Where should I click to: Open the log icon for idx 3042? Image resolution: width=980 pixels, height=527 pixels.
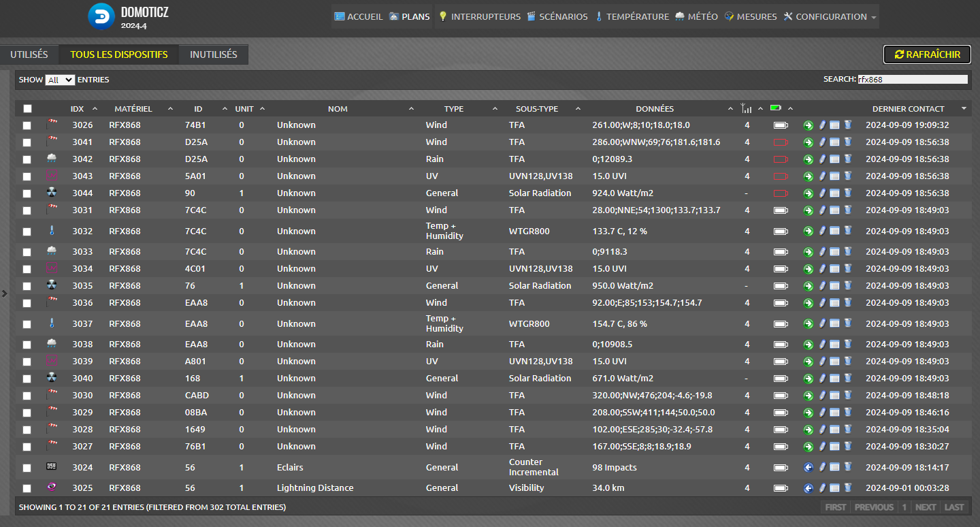(x=834, y=159)
